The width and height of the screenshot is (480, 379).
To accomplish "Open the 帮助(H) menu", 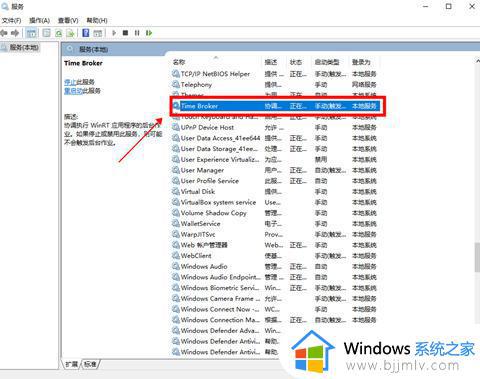I will (x=97, y=20).
